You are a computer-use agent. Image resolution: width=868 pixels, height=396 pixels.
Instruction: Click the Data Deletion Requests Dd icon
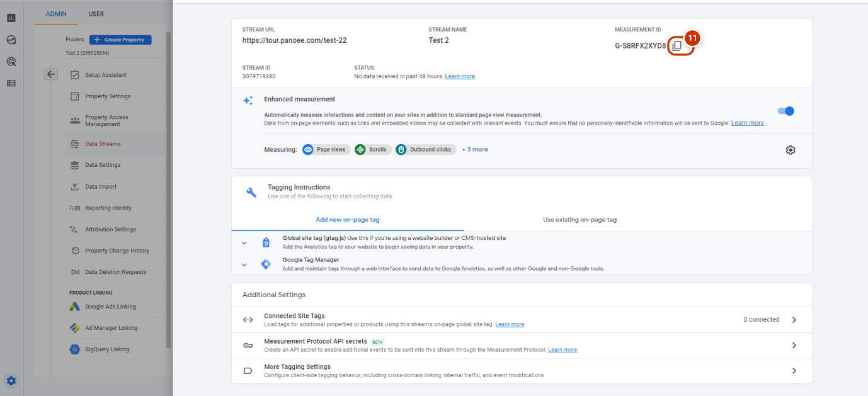pyautogui.click(x=75, y=272)
